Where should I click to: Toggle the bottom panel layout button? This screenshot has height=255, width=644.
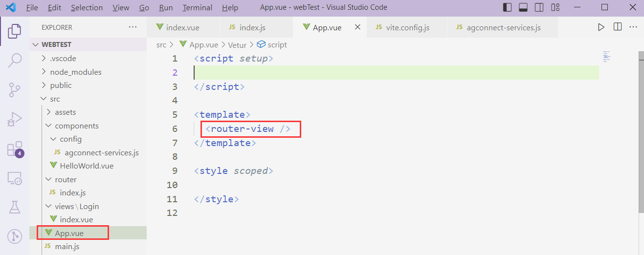point(523,7)
